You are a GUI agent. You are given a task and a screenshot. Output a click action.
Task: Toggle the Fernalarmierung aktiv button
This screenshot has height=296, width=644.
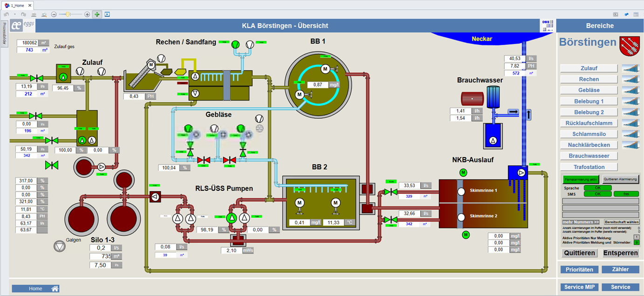click(581, 179)
